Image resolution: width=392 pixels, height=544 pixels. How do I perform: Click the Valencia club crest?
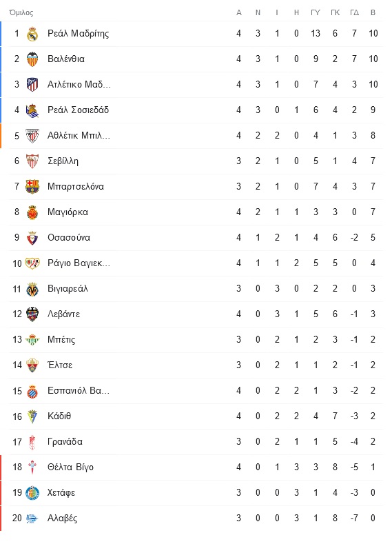pyautogui.click(x=32, y=59)
